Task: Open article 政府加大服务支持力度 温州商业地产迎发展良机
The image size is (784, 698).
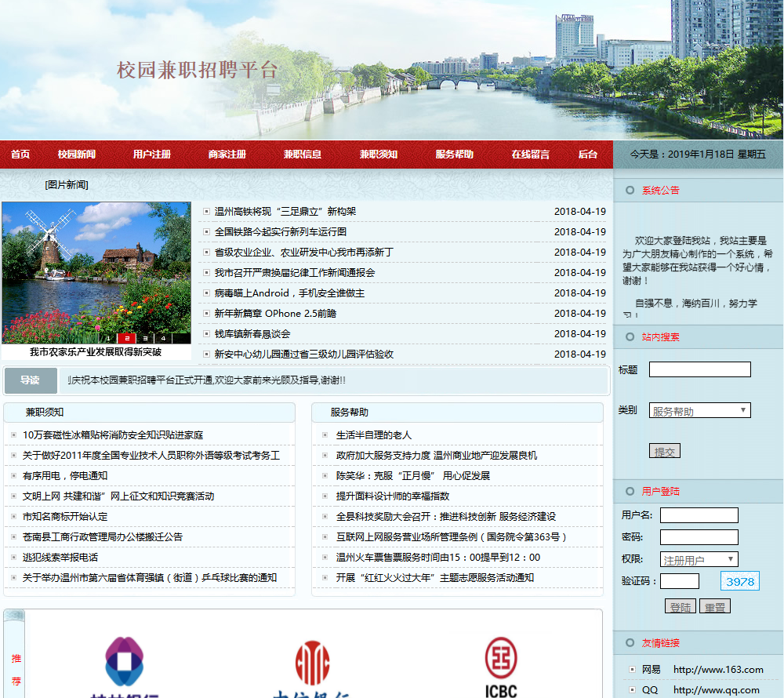Action: click(x=436, y=456)
